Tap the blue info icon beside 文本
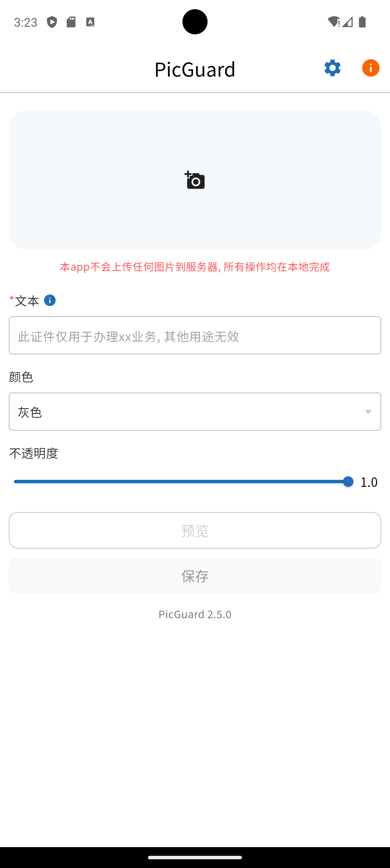Image resolution: width=390 pixels, height=868 pixels. [50, 300]
